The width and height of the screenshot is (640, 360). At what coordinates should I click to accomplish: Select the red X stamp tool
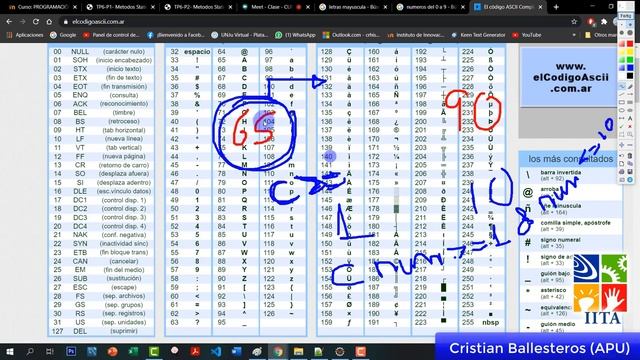630,127
